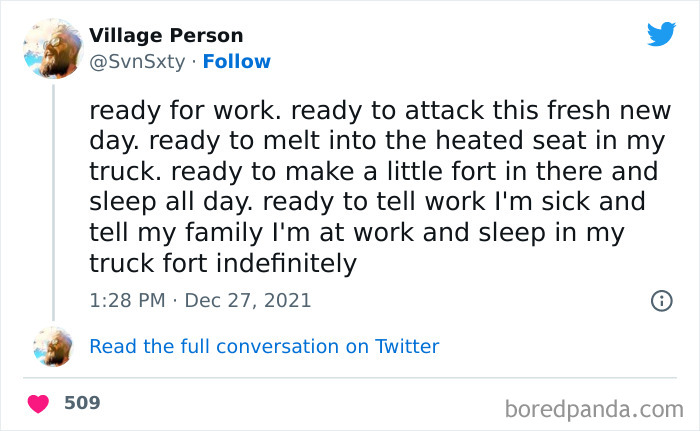This screenshot has height=431, width=700.
Task: Open Village Person's profile avatar at top
Action: point(52,47)
